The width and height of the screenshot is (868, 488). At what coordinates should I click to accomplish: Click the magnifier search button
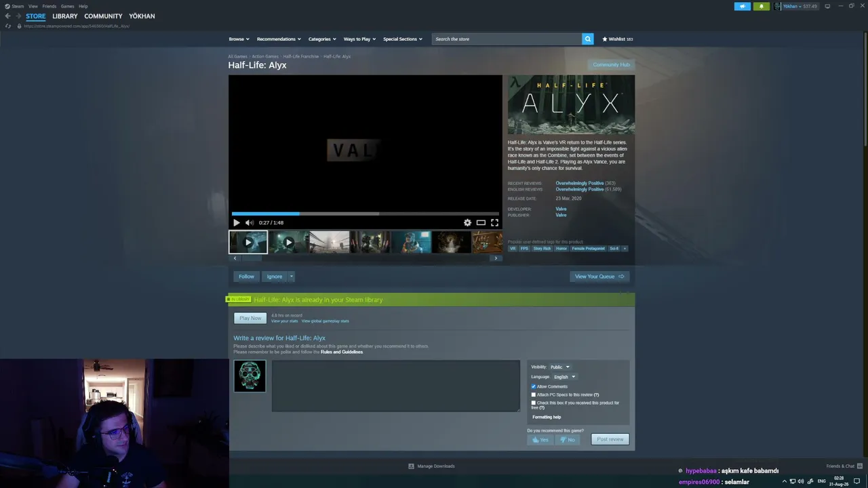(x=588, y=39)
